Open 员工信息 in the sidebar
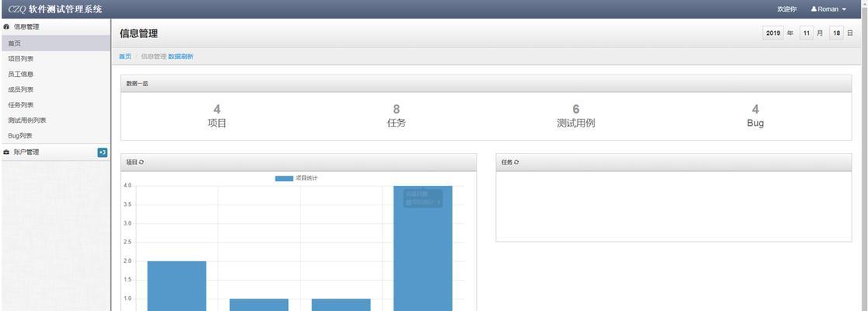The image size is (868, 311). pyautogui.click(x=55, y=75)
